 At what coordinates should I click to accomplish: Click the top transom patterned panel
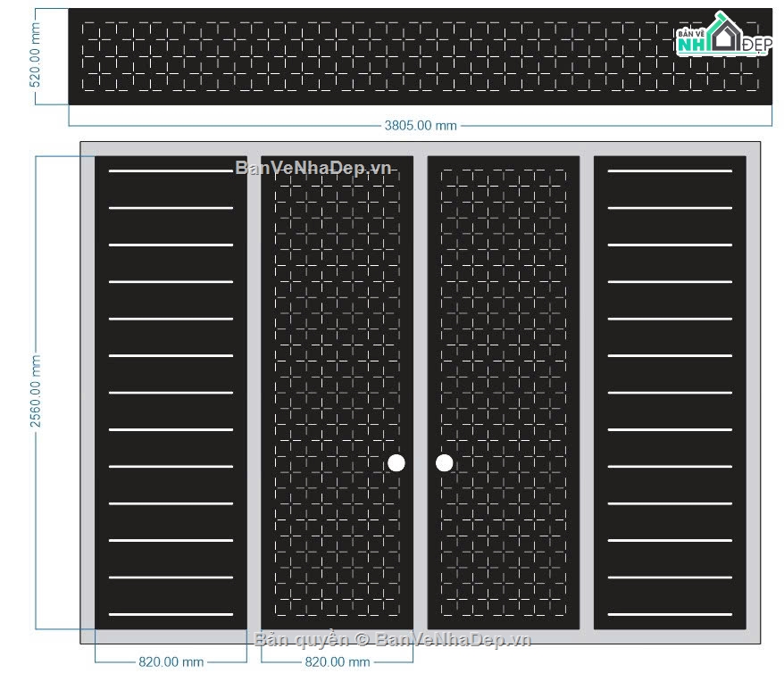(x=421, y=56)
